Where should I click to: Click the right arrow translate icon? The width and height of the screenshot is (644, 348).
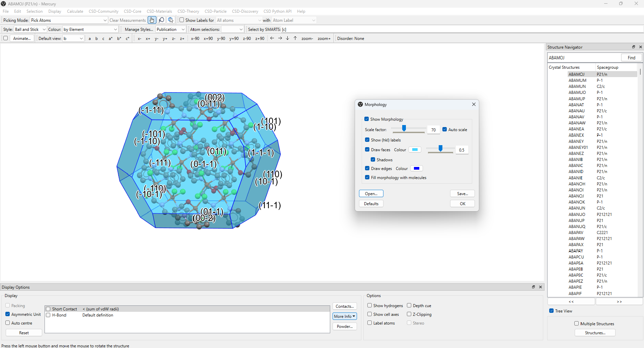pos(280,38)
